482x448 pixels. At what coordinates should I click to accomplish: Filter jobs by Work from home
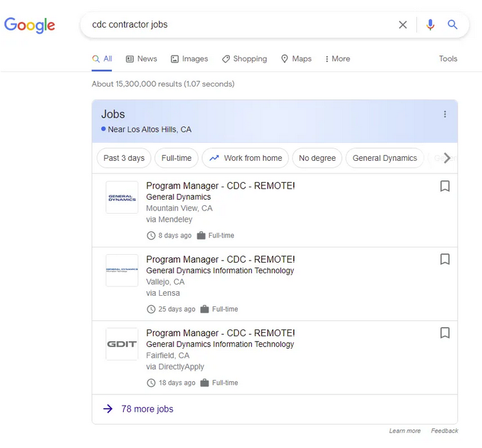pos(246,158)
